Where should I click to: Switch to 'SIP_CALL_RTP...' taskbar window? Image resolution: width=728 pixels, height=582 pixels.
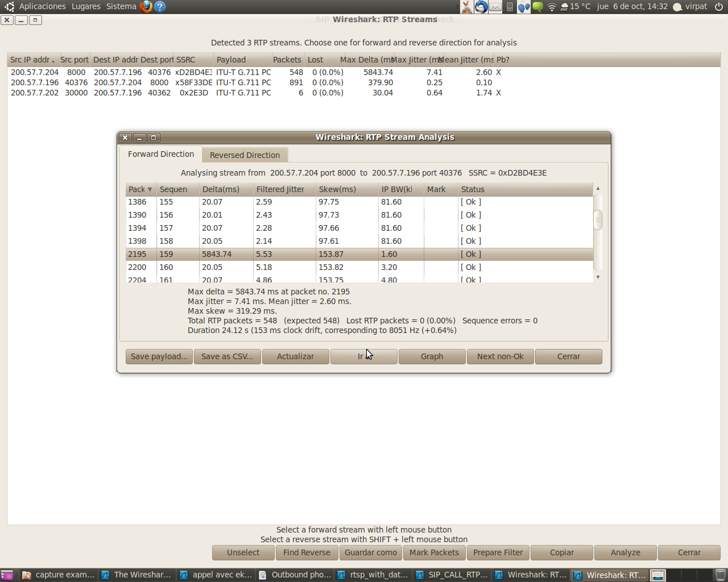452,575
